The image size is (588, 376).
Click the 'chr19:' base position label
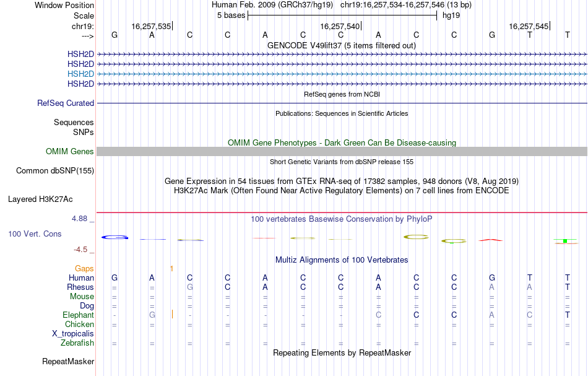(83, 26)
